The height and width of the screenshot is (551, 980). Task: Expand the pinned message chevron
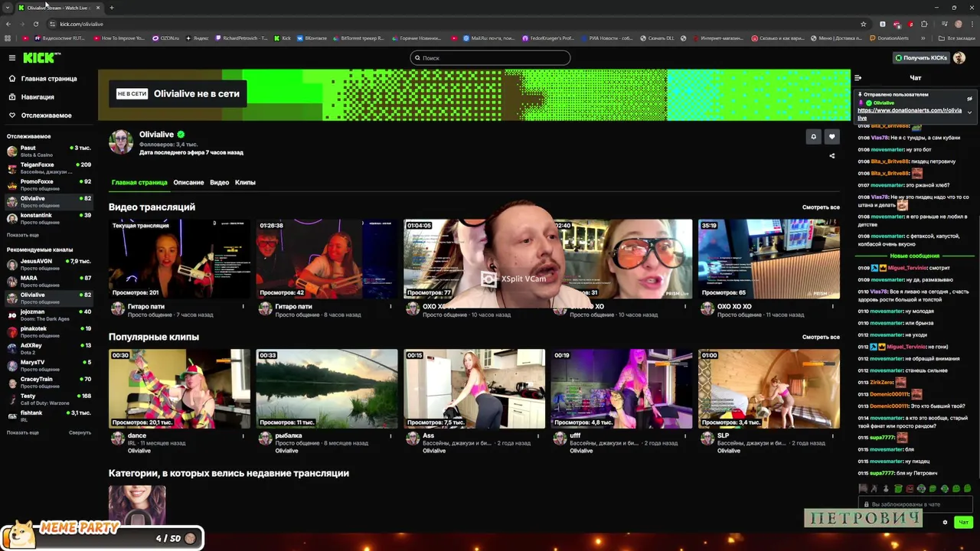(x=969, y=112)
